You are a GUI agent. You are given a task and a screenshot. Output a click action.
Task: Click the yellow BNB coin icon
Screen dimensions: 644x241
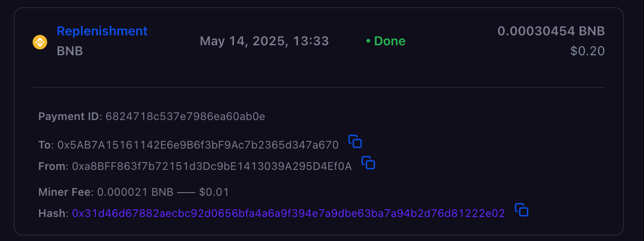[40, 42]
